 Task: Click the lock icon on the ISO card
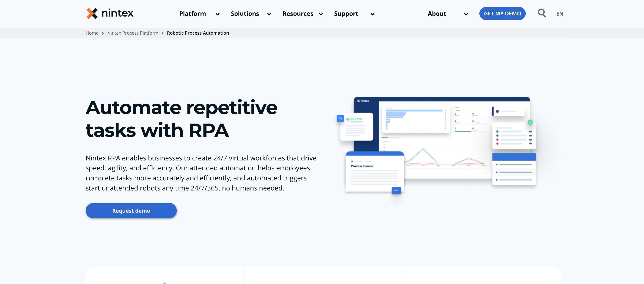coord(340,118)
